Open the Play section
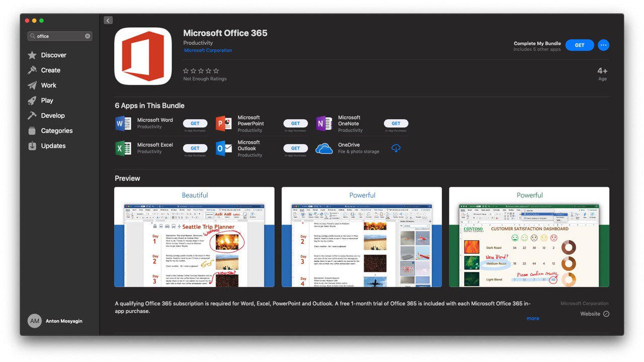Viewport: 644px width, 362px height. click(47, 100)
